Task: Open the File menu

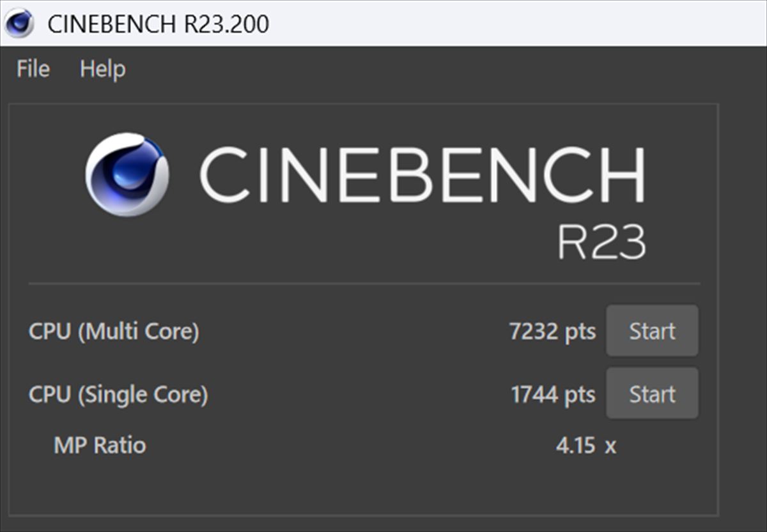Action: pyautogui.click(x=33, y=69)
